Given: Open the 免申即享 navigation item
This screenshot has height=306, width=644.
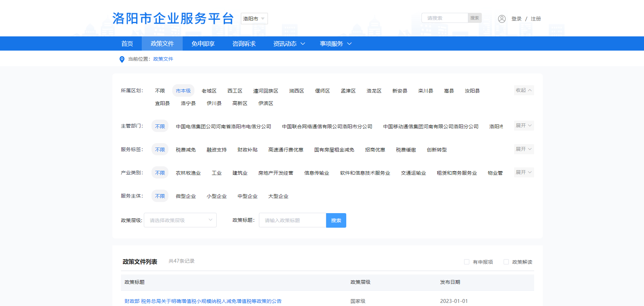Looking at the screenshot, I should coord(203,44).
